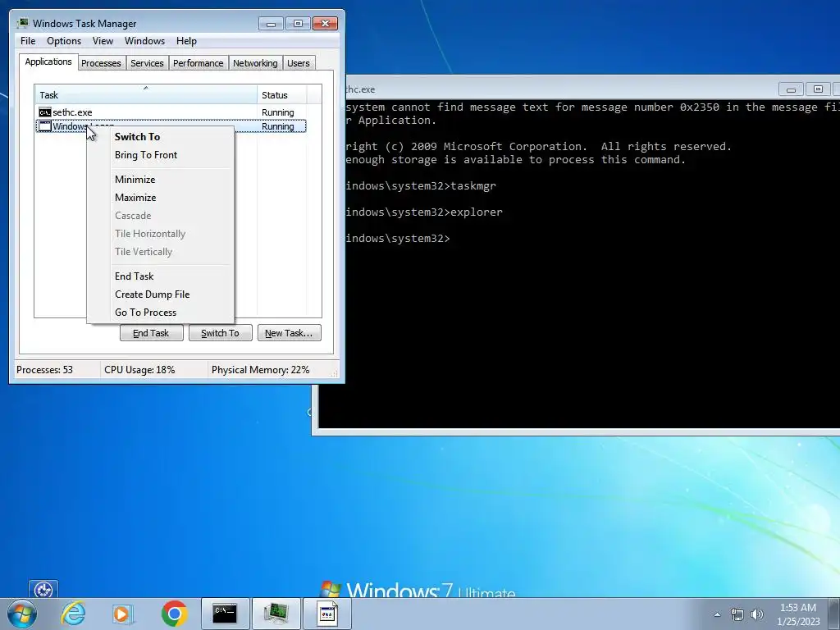The image size is (840, 630).
Task: Activate Task Manager taskbar button
Action: (276, 614)
